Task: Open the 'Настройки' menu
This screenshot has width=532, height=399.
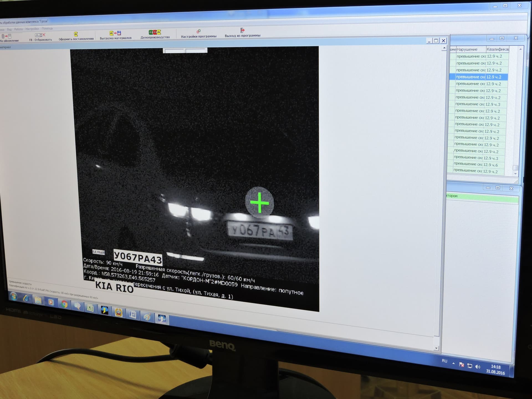Action: [32, 29]
